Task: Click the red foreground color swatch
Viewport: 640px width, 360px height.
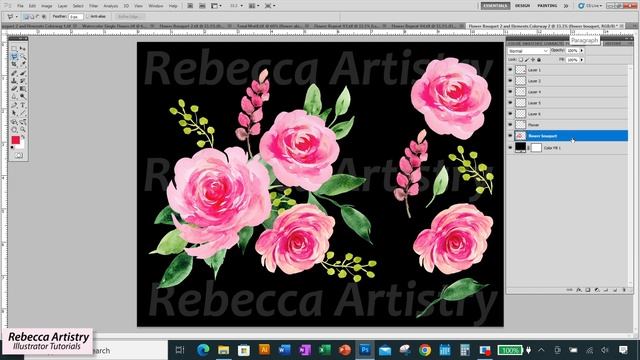Action: tap(16, 140)
